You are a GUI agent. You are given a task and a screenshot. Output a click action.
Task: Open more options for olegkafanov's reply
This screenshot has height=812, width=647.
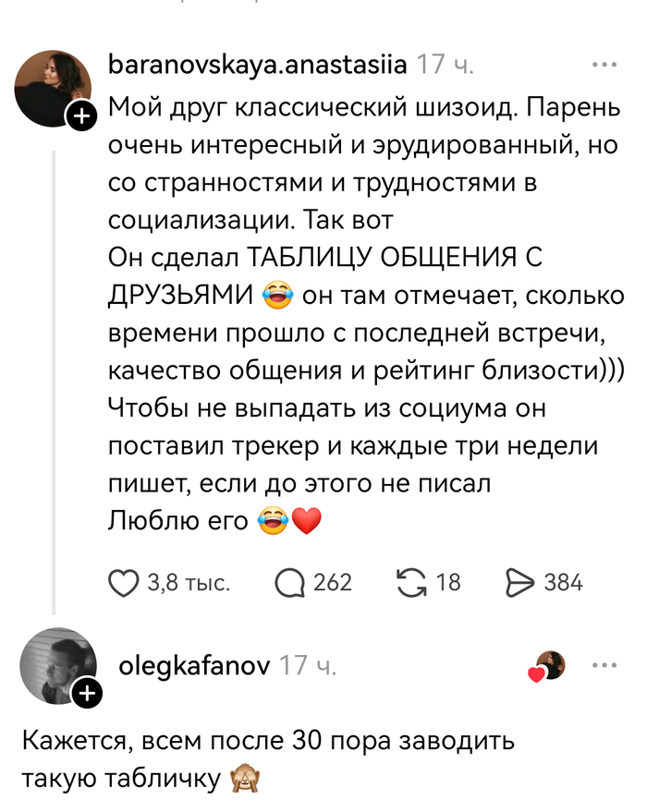coord(604,664)
